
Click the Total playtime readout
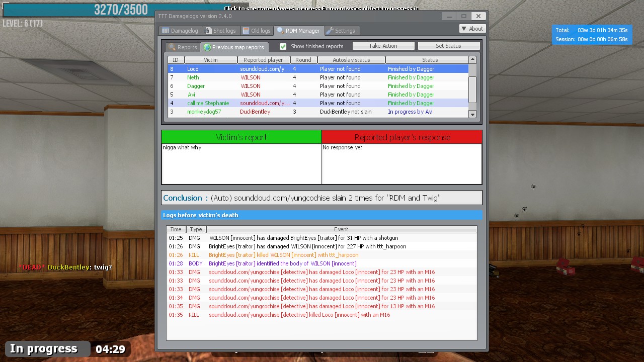point(592,30)
